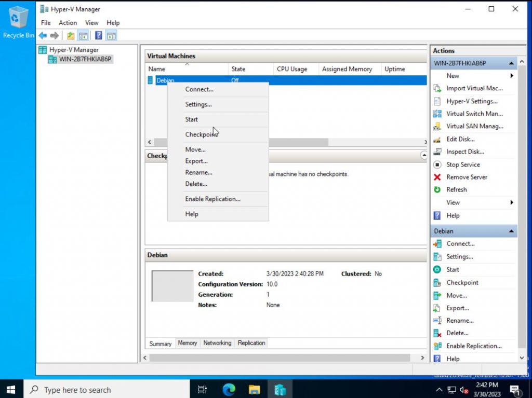Collapse the WIN-2B7FHKIAB6P actions section
The height and width of the screenshot is (398, 532).
[x=511, y=62]
